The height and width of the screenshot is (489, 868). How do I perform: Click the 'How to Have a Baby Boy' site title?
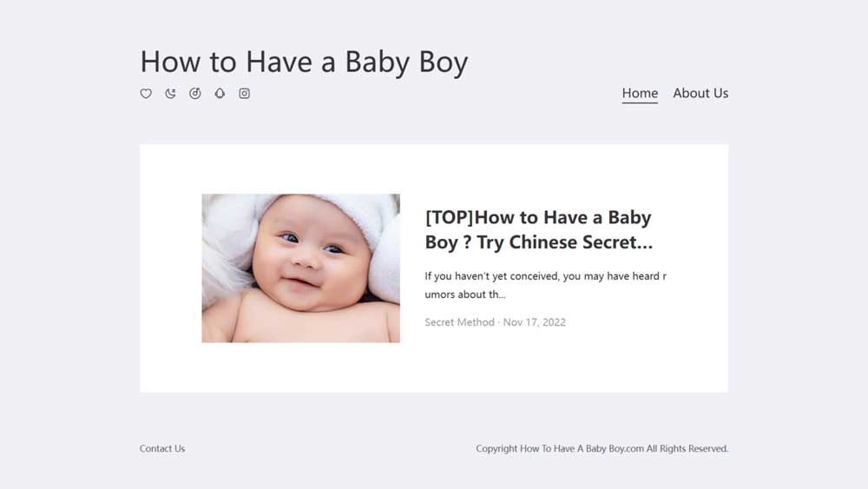click(304, 62)
